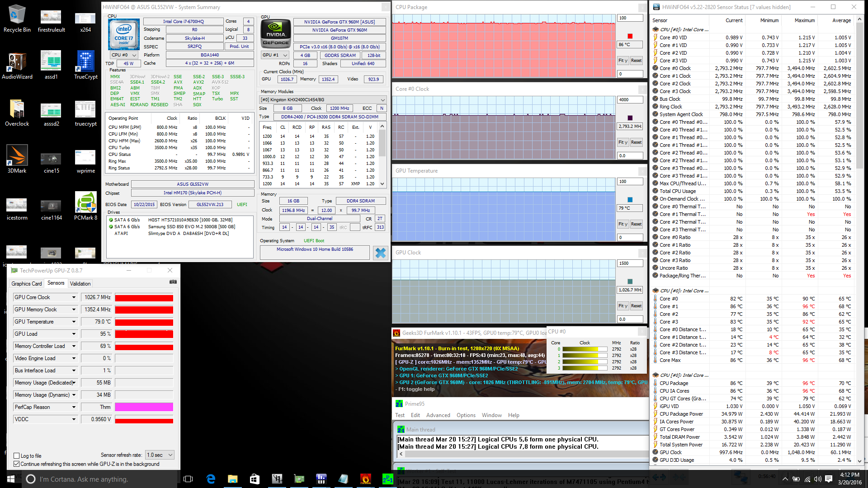
Task: Click the Core #0 Clock graph maximum field 4000
Action: (630, 100)
